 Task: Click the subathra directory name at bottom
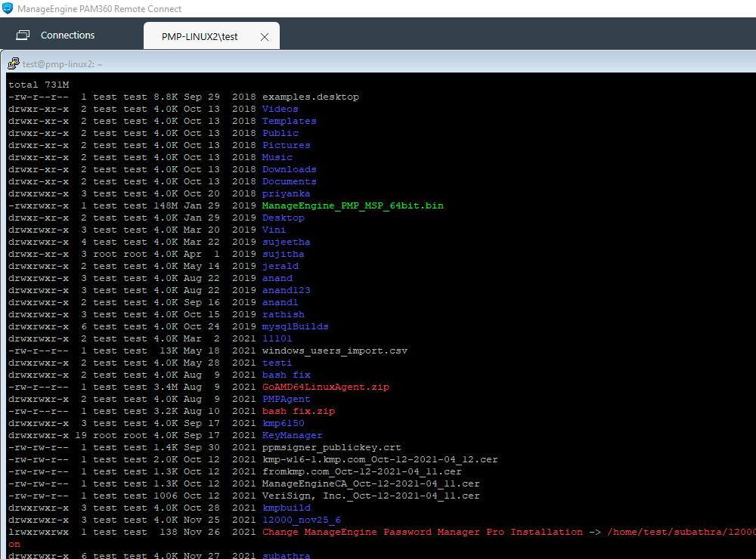(287, 555)
